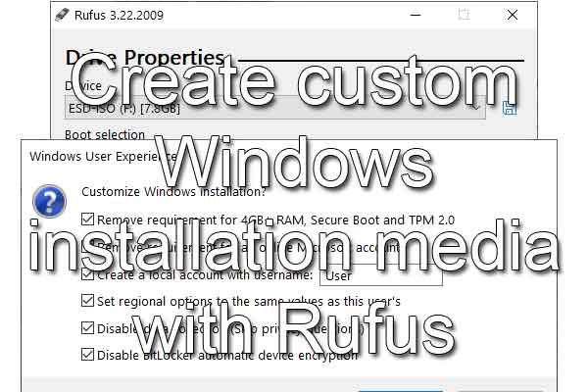
Task: Toggle Set regional options to same values
Action: (x=87, y=301)
